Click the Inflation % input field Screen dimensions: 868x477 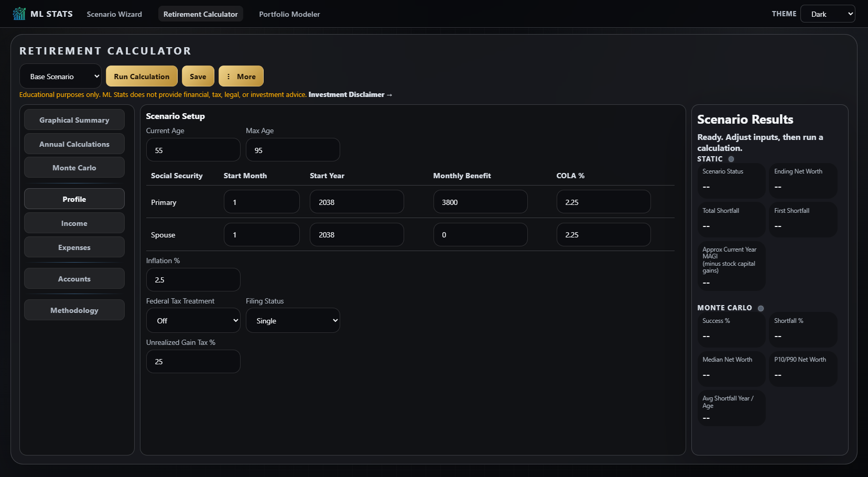click(193, 279)
